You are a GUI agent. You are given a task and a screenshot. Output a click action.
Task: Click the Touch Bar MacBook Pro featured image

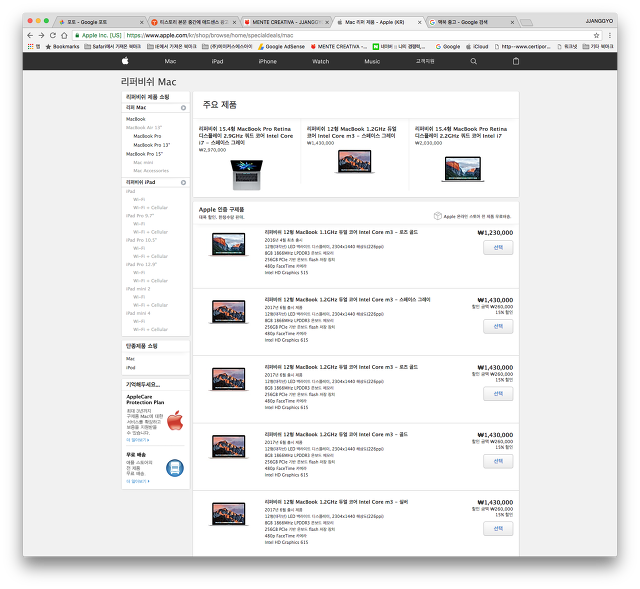pos(247,175)
